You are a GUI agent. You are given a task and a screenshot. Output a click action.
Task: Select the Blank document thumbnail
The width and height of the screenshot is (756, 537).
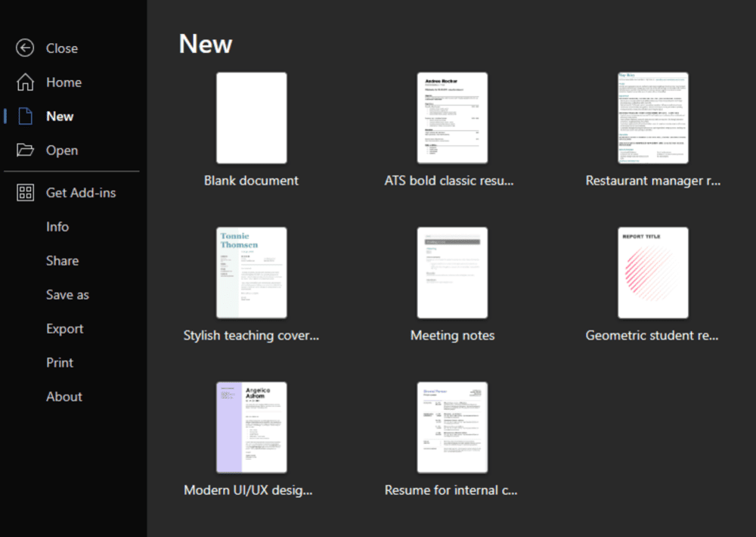252,118
